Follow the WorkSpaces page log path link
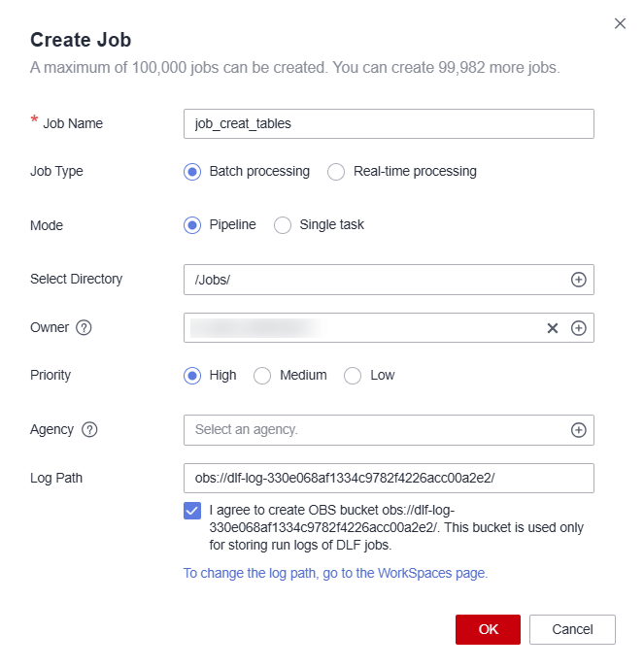This screenshot has height=668, width=644. (x=335, y=574)
